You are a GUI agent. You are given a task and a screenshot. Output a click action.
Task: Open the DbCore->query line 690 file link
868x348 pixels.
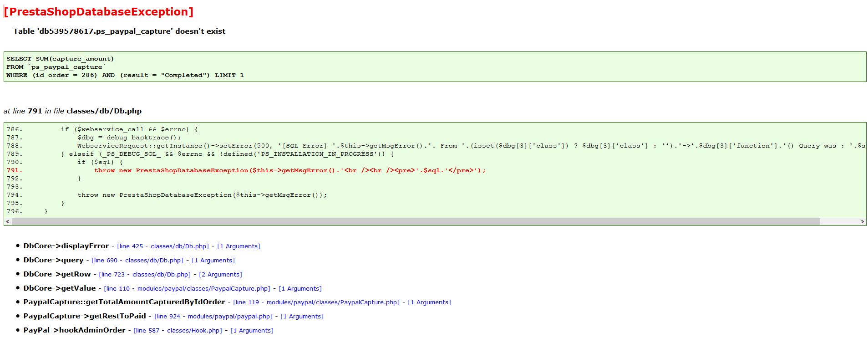(x=137, y=261)
